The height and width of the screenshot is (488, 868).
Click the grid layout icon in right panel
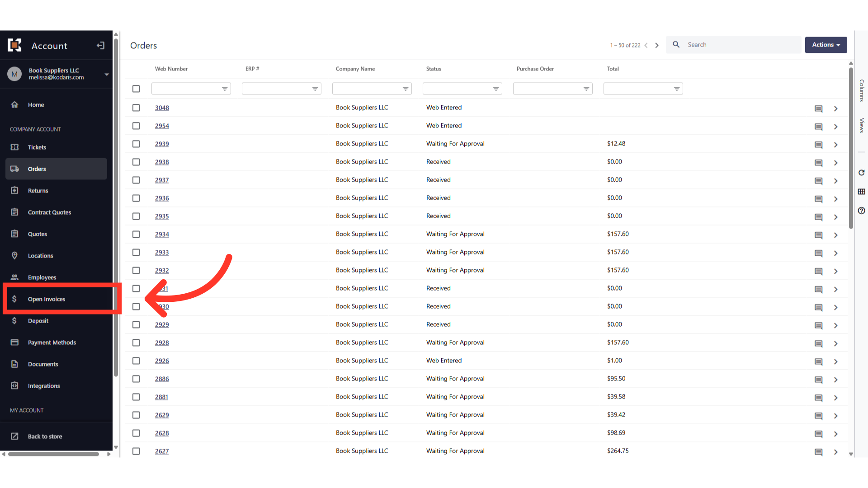pyautogui.click(x=861, y=192)
